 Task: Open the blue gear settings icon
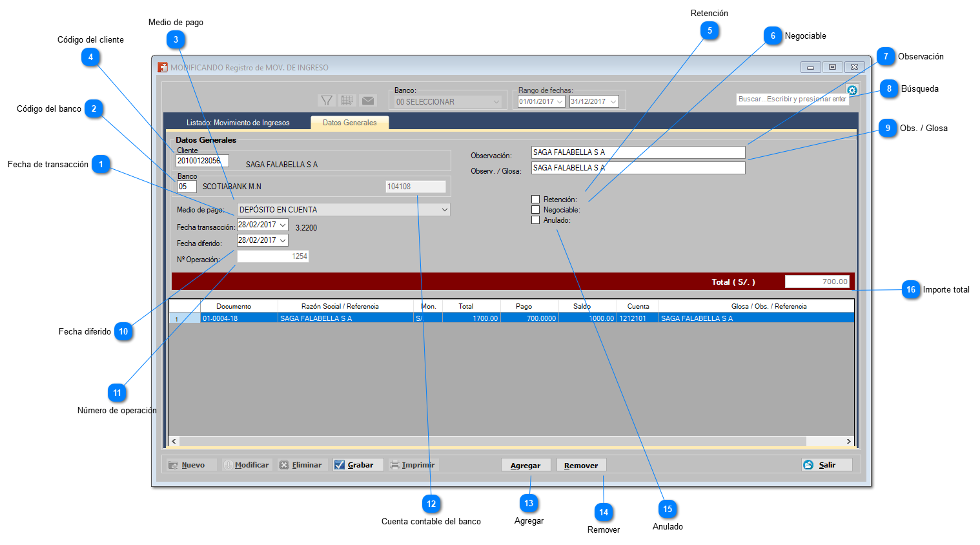click(852, 90)
